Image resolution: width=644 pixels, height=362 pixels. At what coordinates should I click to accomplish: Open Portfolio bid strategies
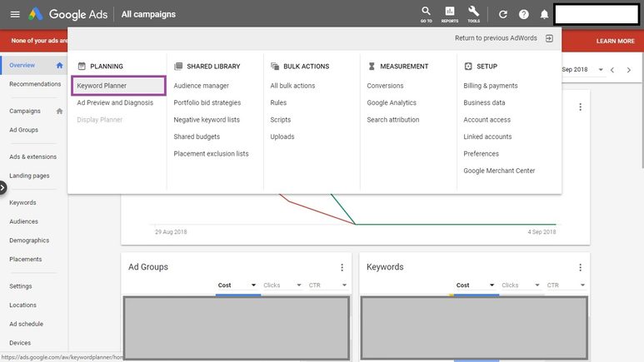pyautogui.click(x=207, y=102)
